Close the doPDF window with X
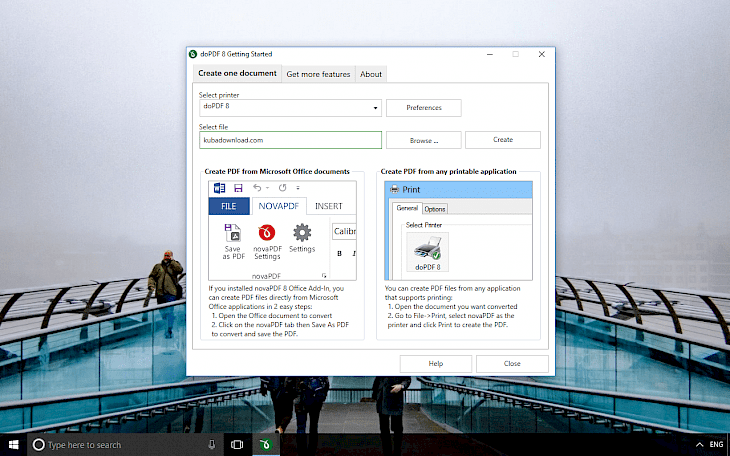The width and height of the screenshot is (730, 456). click(x=541, y=54)
